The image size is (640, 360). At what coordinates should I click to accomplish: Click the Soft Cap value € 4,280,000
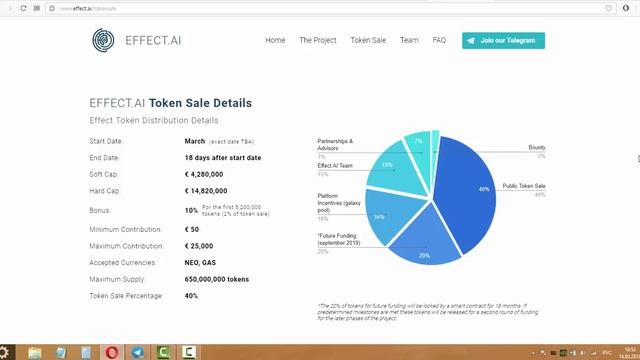tap(204, 174)
